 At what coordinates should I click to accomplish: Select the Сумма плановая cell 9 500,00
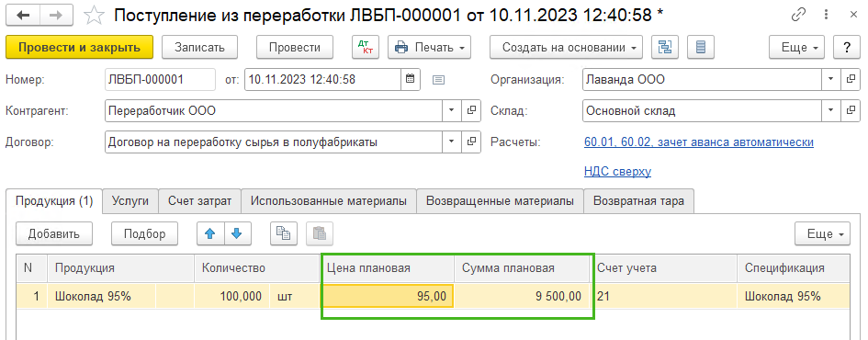coord(522,296)
